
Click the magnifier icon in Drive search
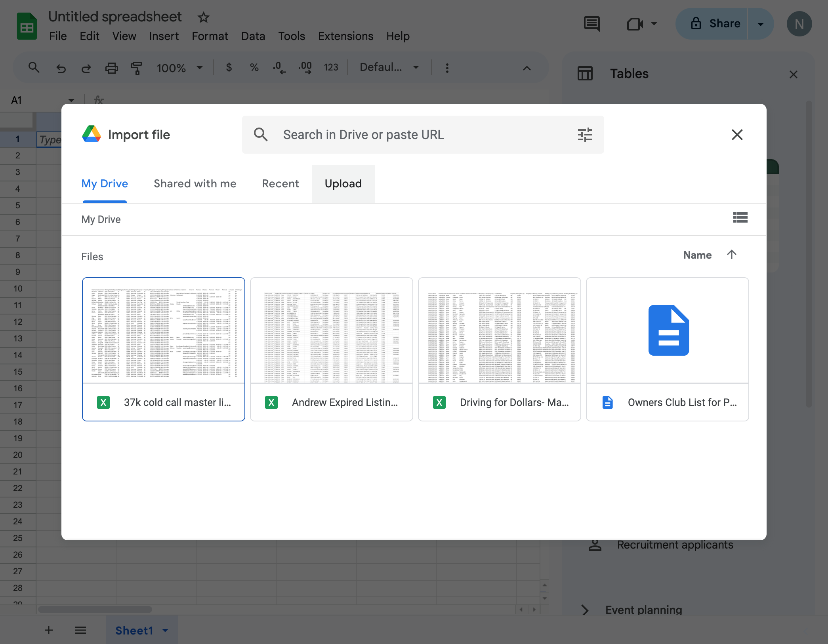pos(261,135)
